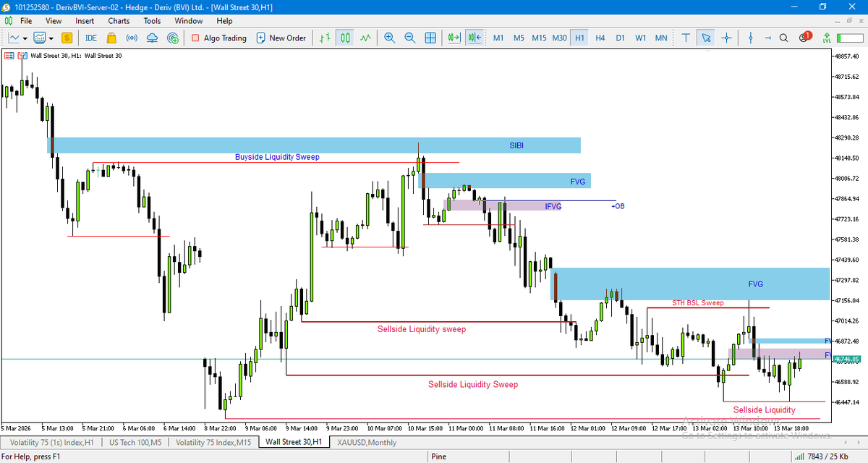Toggle Algo Trading on
This screenshot has width=868, height=463.
tap(218, 38)
